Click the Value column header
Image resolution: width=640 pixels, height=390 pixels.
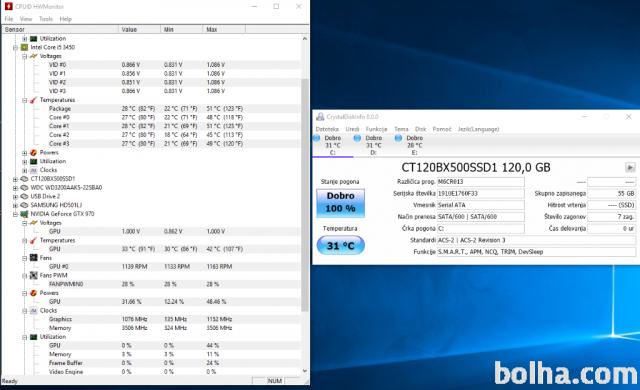coord(140,29)
